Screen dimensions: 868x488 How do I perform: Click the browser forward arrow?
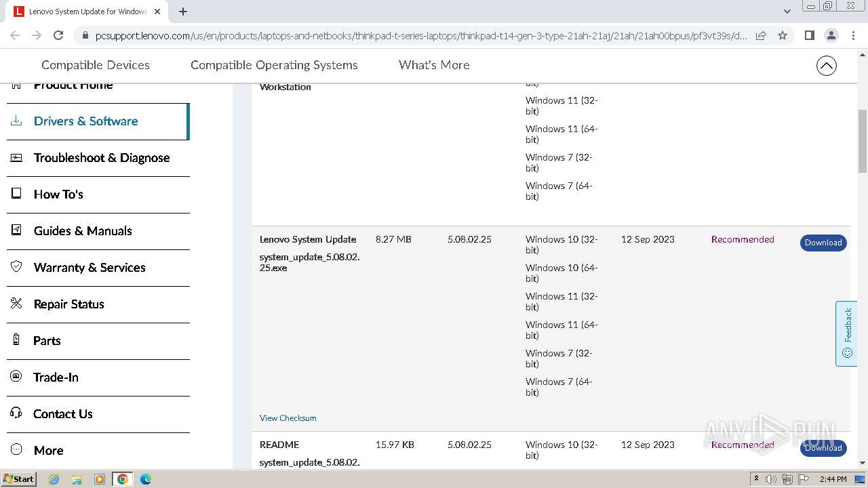coord(37,35)
